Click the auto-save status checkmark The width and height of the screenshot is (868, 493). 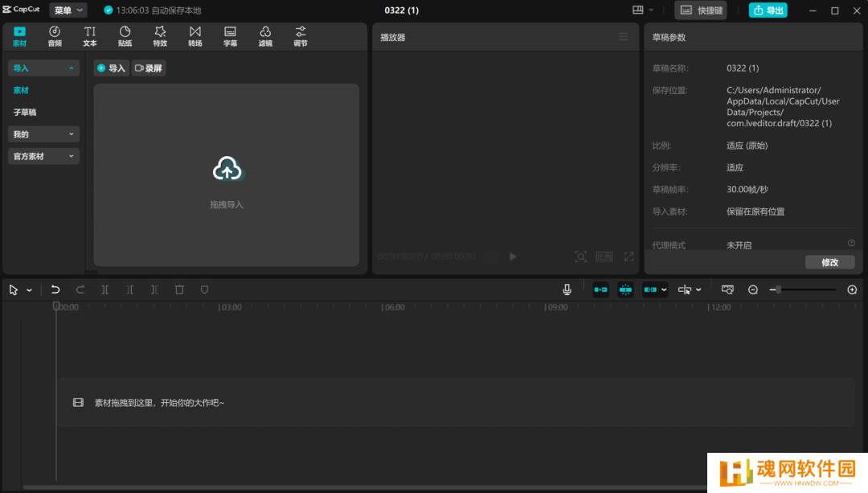pos(108,10)
